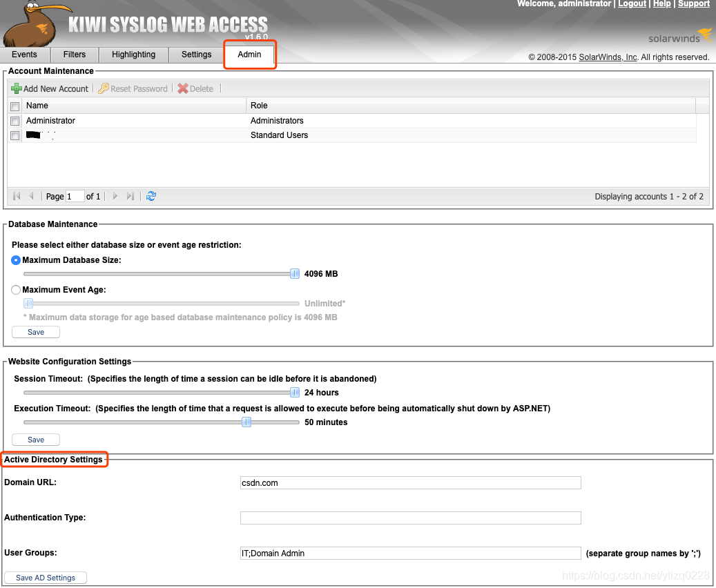Open the Filters tab
716x588 pixels.
[x=75, y=55]
